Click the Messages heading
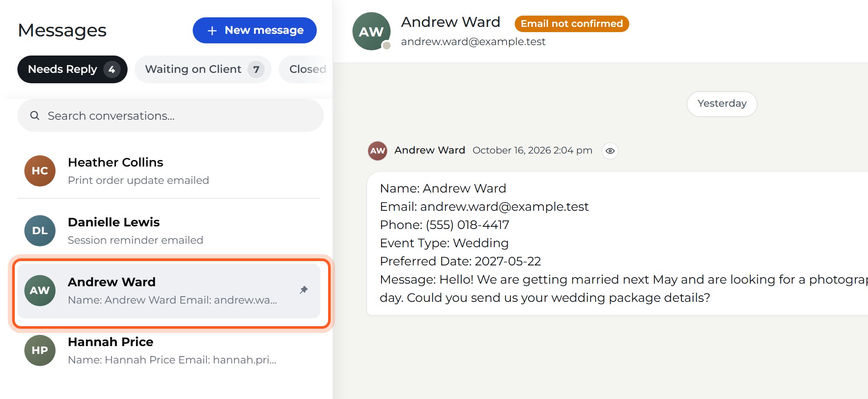This screenshot has height=399, width=868. click(62, 30)
